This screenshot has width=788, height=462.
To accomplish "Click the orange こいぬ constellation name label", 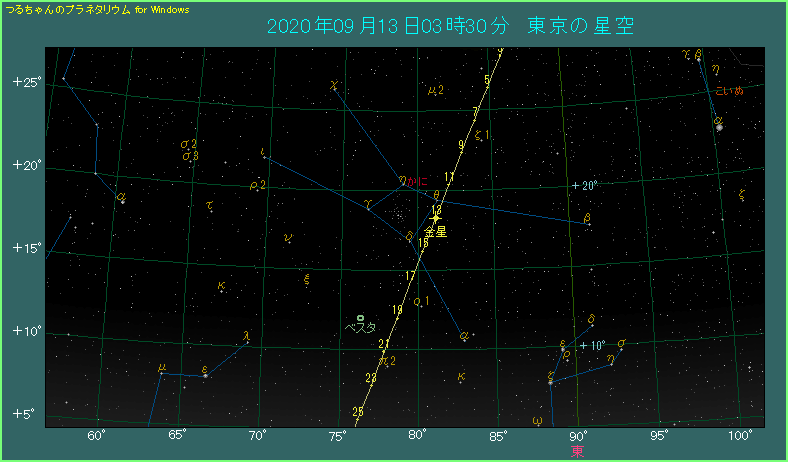I will [x=730, y=91].
